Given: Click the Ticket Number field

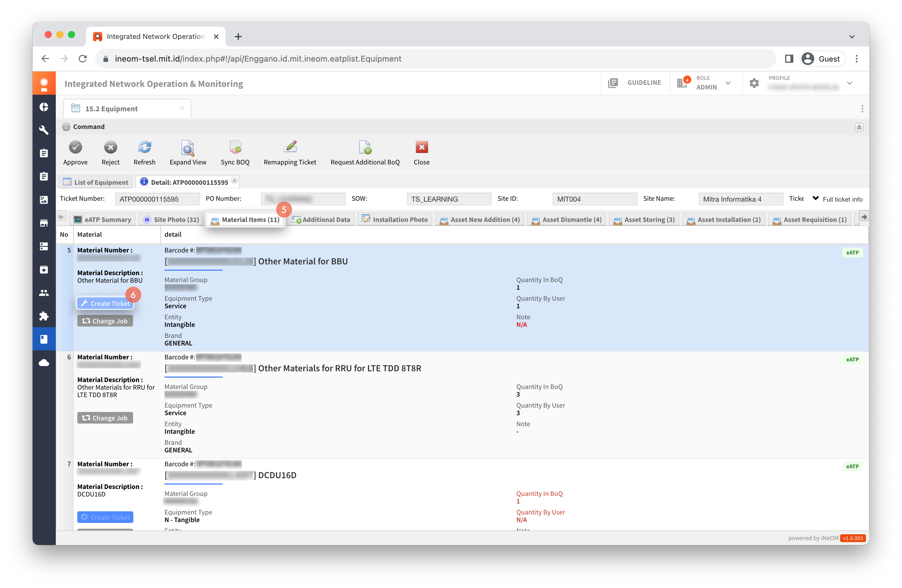Looking at the screenshot, I should point(157,199).
